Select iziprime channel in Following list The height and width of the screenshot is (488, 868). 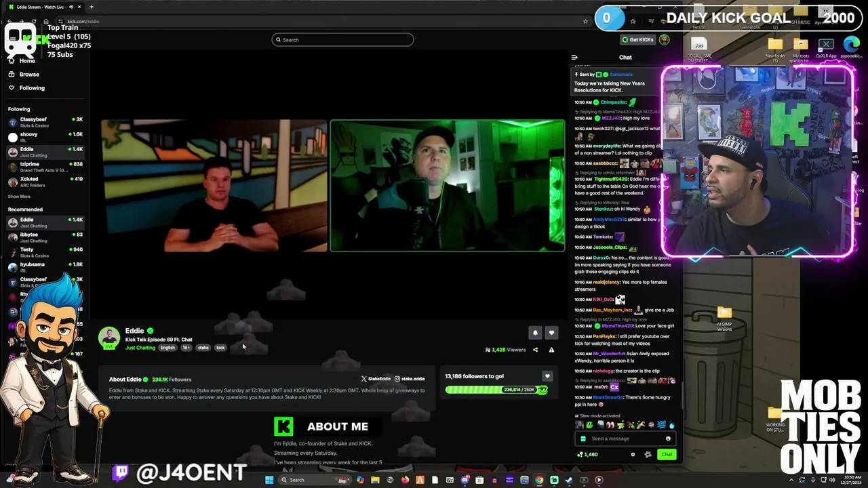pos(45,167)
